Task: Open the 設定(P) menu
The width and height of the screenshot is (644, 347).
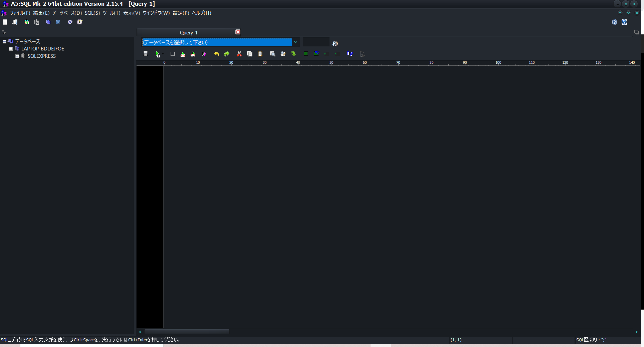Action: pos(181,13)
